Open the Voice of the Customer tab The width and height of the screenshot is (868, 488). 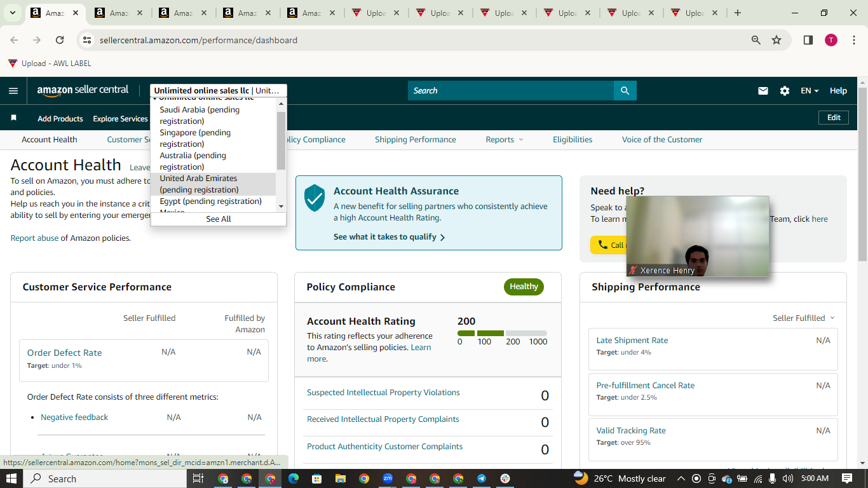[x=662, y=140]
